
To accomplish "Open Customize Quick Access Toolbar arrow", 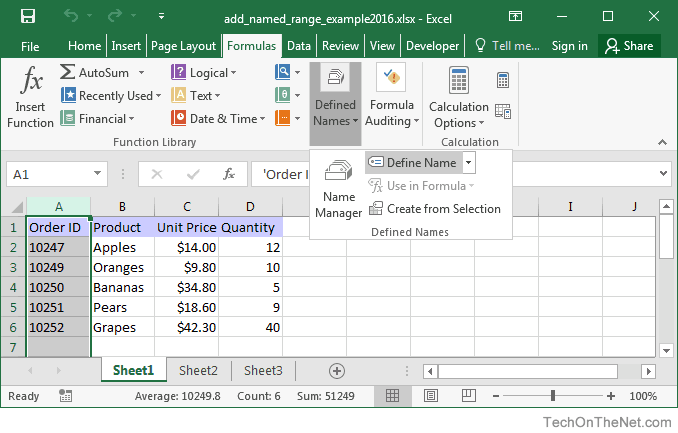I will (x=161, y=16).
